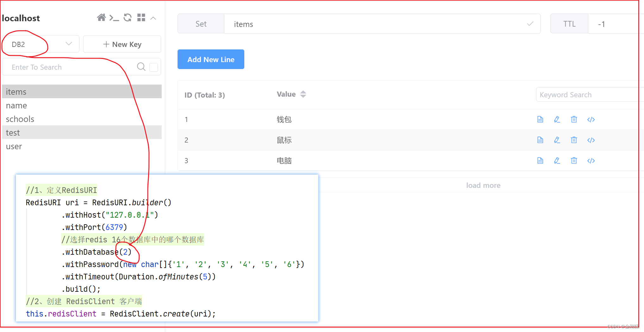This screenshot has width=644, height=332.
Task: Delete the 钱包 row
Action: pos(574,119)
